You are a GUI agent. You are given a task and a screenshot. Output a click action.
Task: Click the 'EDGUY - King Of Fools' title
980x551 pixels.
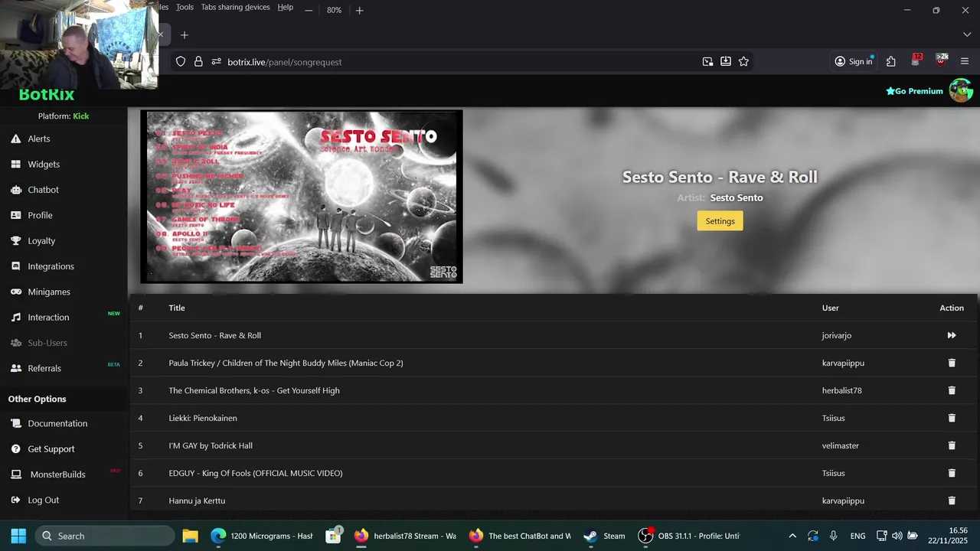coord(256,473)
